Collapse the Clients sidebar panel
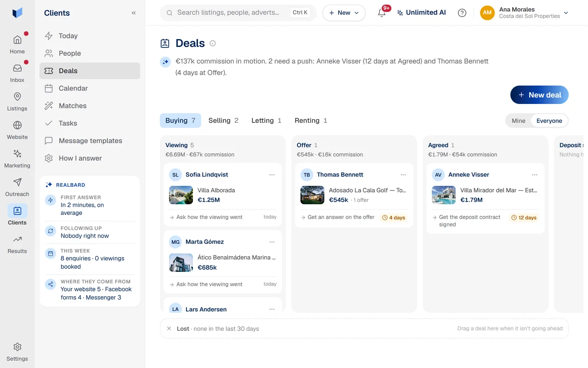This screenshot has width=588, height=368. [x=134, y=13]
